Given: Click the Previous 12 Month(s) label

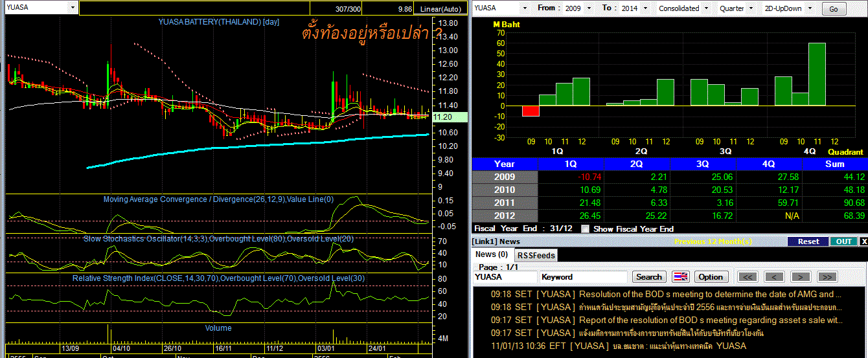Looking at the screenshot, I should pyautogui.click(x=713, y=241).
